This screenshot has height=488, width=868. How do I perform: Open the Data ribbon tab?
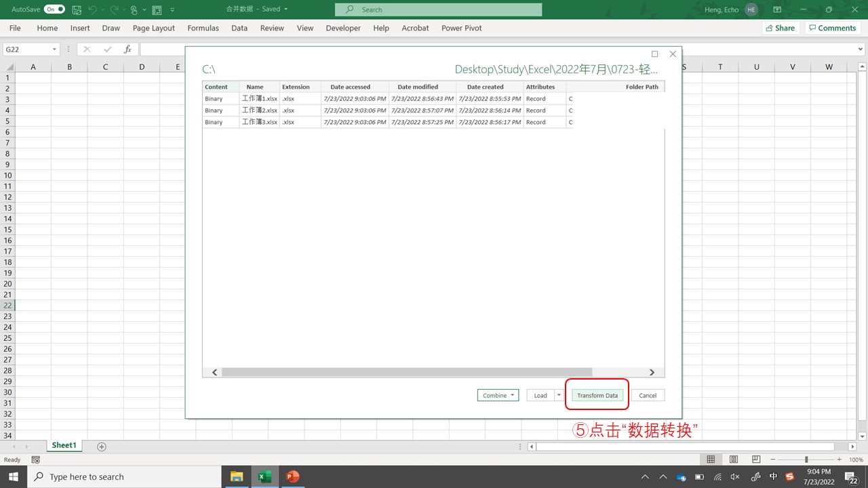pyautogui.click(x=239, y=28)
